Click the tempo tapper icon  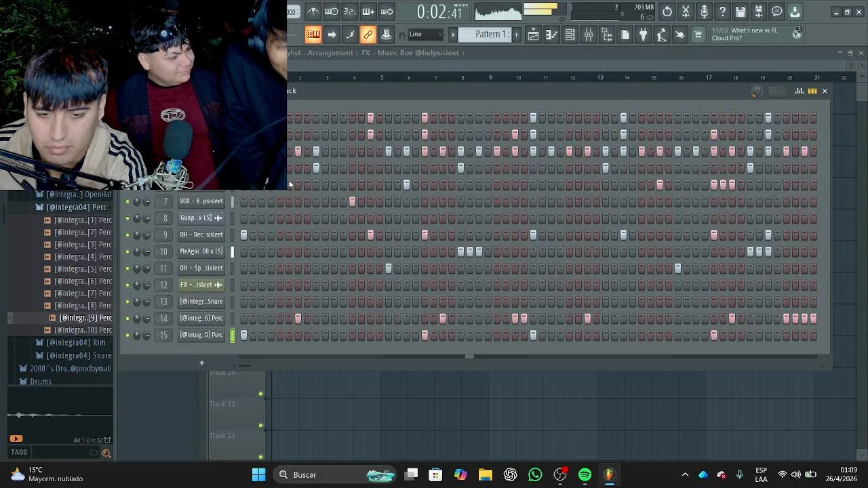662,35
